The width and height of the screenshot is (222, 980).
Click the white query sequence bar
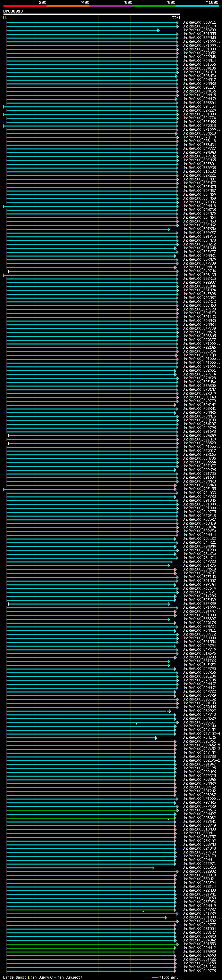(92, 14)
